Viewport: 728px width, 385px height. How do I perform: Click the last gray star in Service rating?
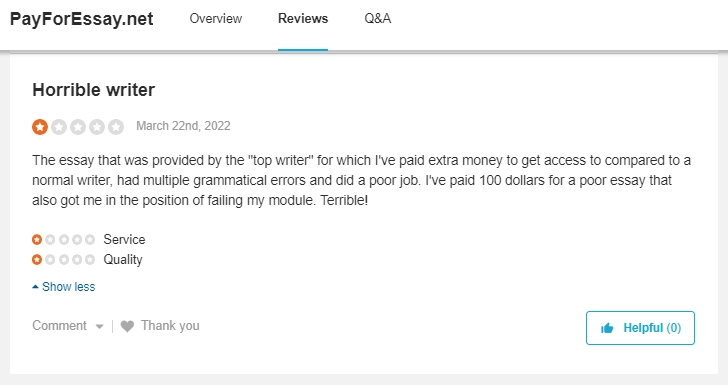(90, 240)
